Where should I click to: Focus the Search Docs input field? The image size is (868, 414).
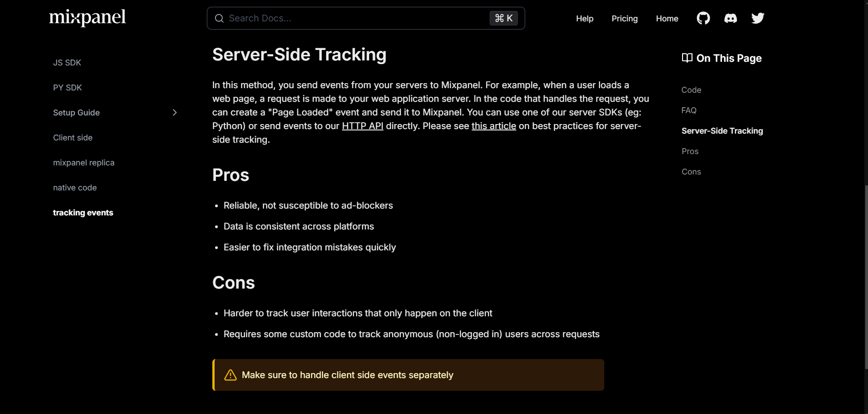366,18
